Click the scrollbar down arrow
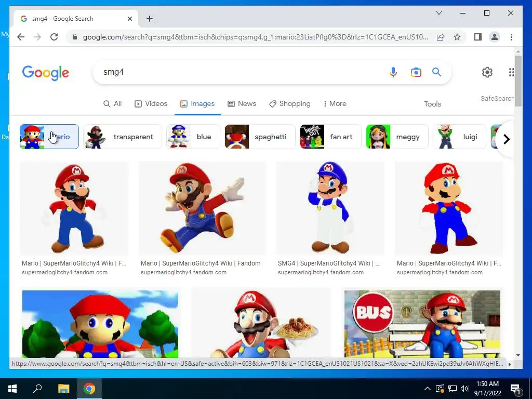 tap(518, 355)
